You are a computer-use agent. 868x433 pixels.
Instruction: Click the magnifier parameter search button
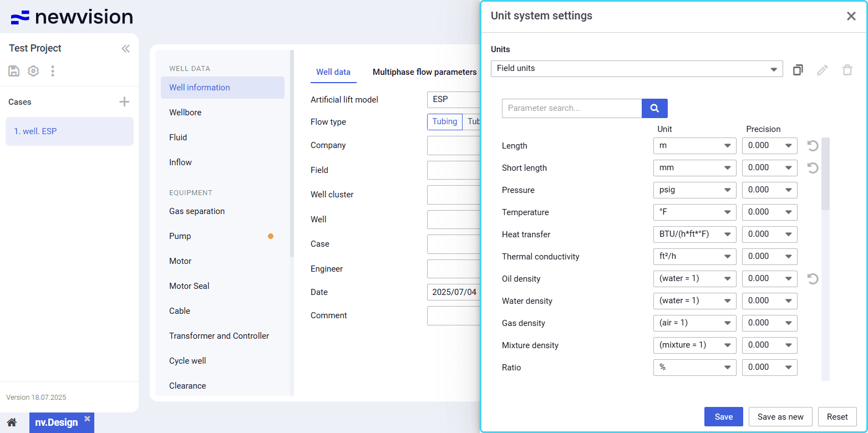pos(654,108)
